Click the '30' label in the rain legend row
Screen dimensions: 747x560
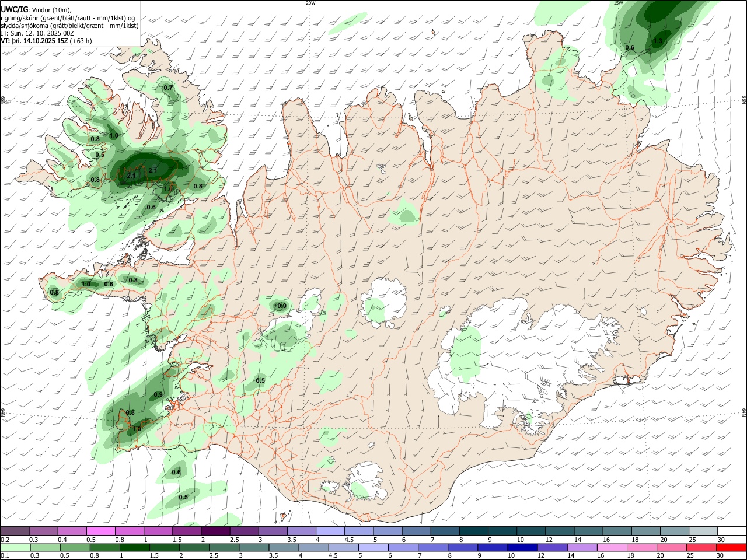tap(721, 555)
